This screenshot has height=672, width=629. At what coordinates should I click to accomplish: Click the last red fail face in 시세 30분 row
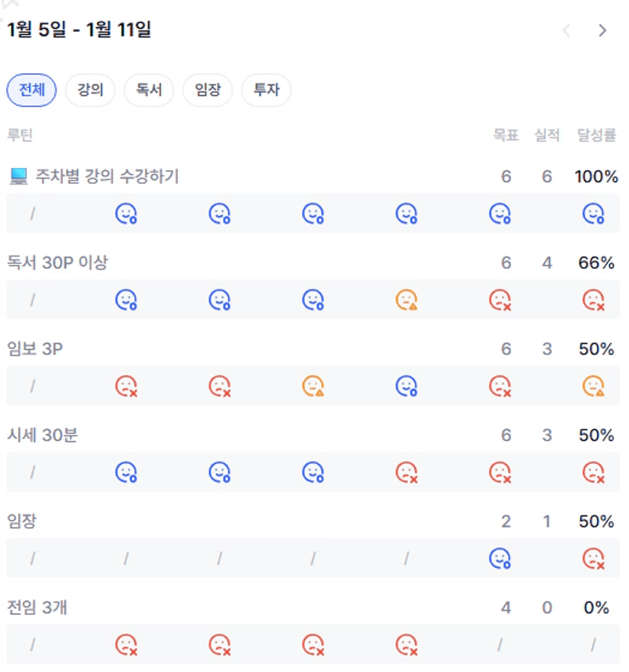[x=593, y=473]
